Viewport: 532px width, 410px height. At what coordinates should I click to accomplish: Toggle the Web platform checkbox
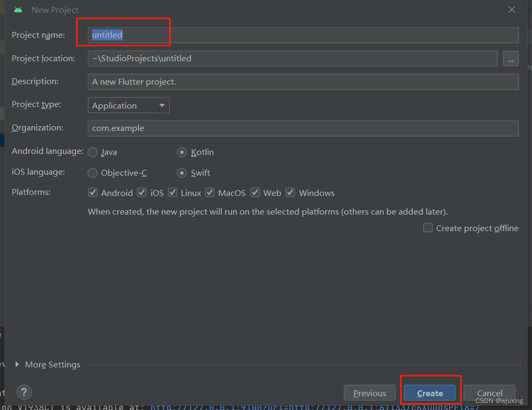(255, 193)
